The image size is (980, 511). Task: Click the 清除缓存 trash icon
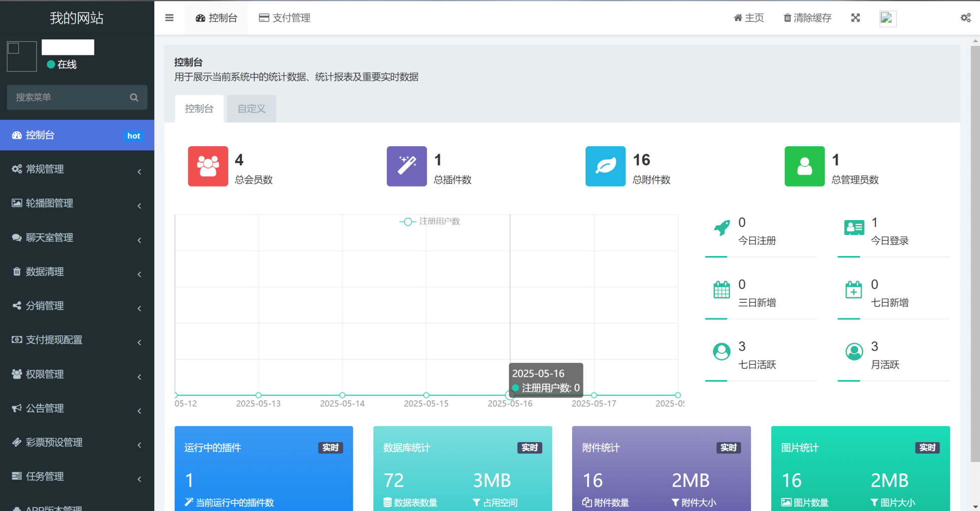(786, 17)
